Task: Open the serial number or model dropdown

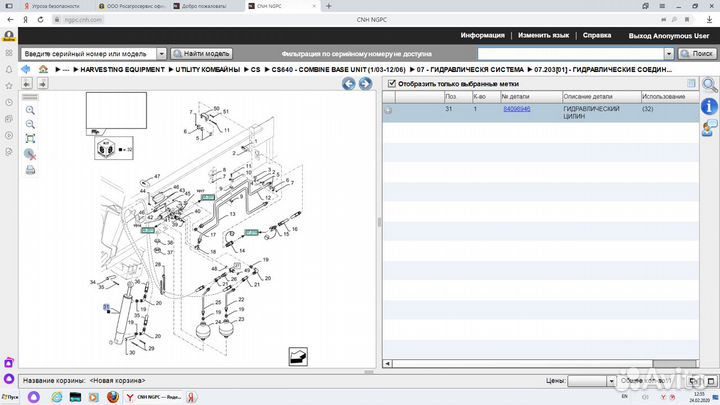Action: click(x=159, y=53)
